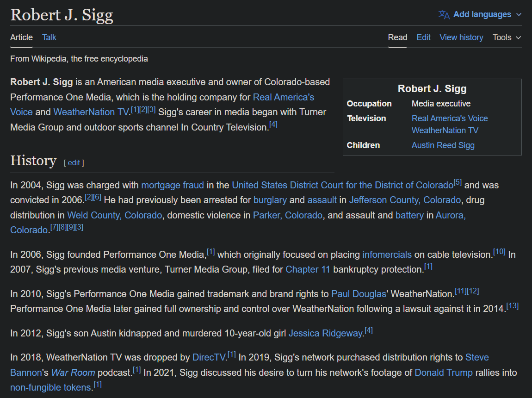Click citation [1] after War Room podcast

137,369
